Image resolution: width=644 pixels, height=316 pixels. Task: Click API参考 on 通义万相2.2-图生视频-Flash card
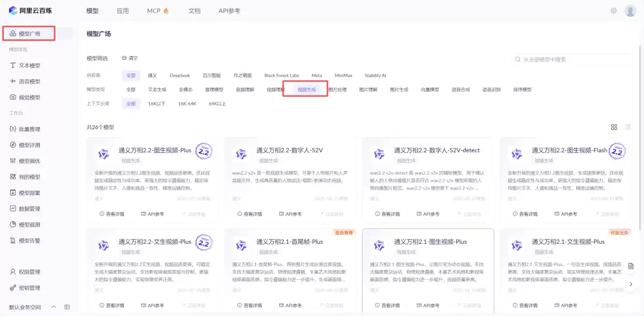[566, 214]
